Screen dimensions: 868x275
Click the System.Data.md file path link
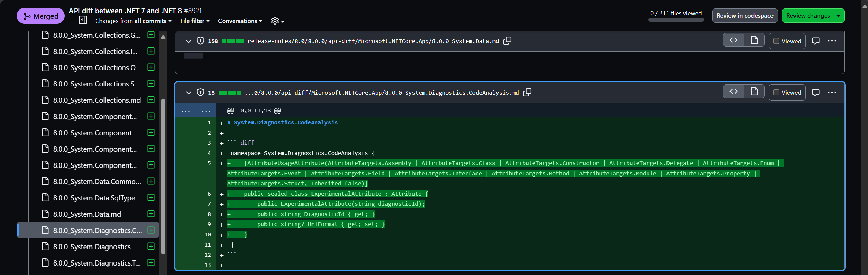[x=373, y=41]
